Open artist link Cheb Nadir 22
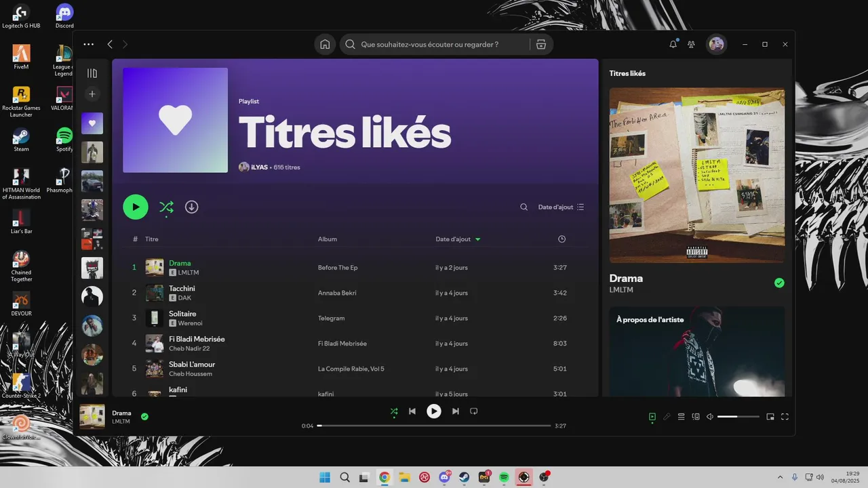868x488 pixels. pos(189,348)
